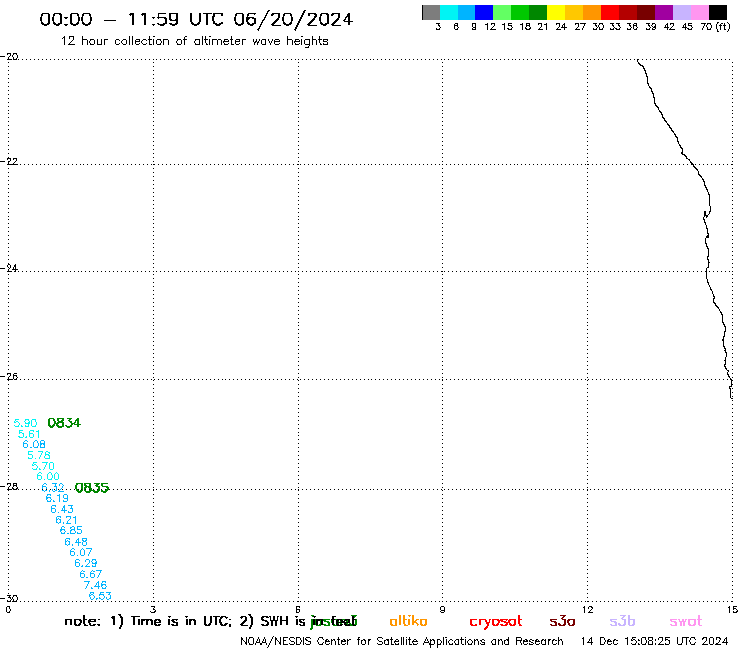Click the wave height value 6.08
Image resolution: width=740 pixels, height=650 pixels.
(x=34, y=444)
